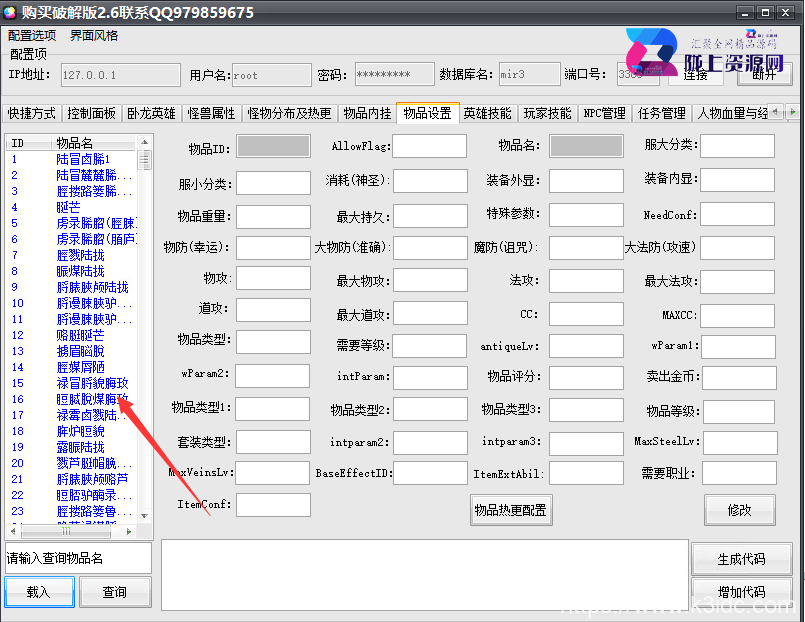Click the NeedConf input field
The width and height of the screenshot is (805, 622).
click(737, 213)
